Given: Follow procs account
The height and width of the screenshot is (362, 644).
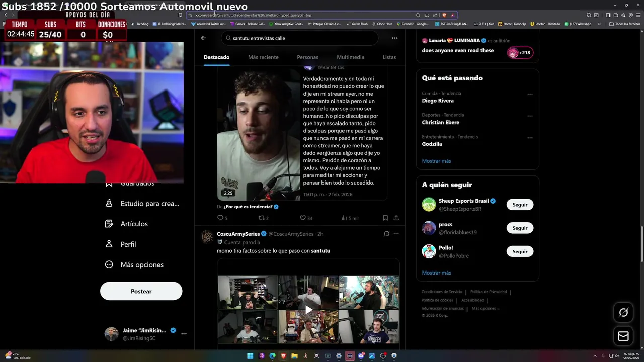Looking at the screenshot, I should [x=520, y=228].
